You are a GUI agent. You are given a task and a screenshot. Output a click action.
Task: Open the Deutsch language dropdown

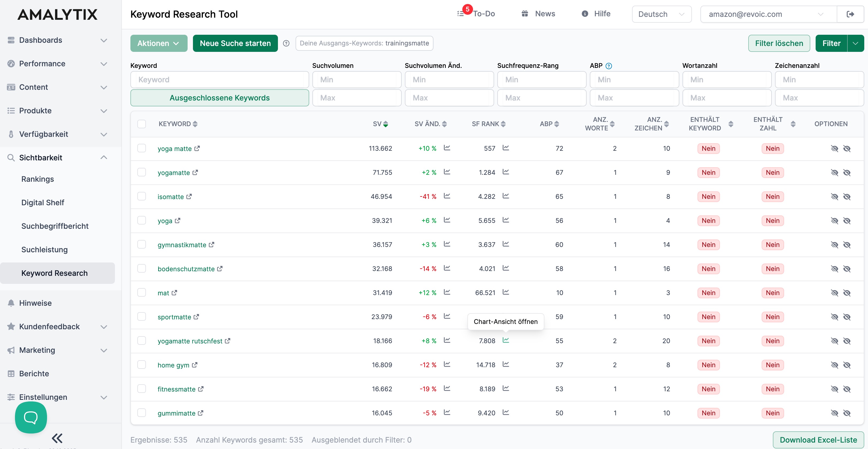[x=661, y=14]
